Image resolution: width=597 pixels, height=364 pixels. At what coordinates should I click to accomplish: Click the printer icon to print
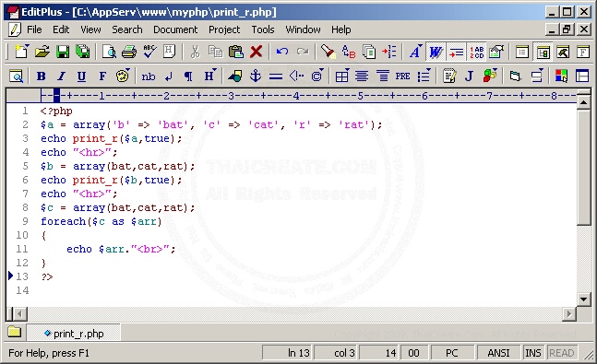129,52
